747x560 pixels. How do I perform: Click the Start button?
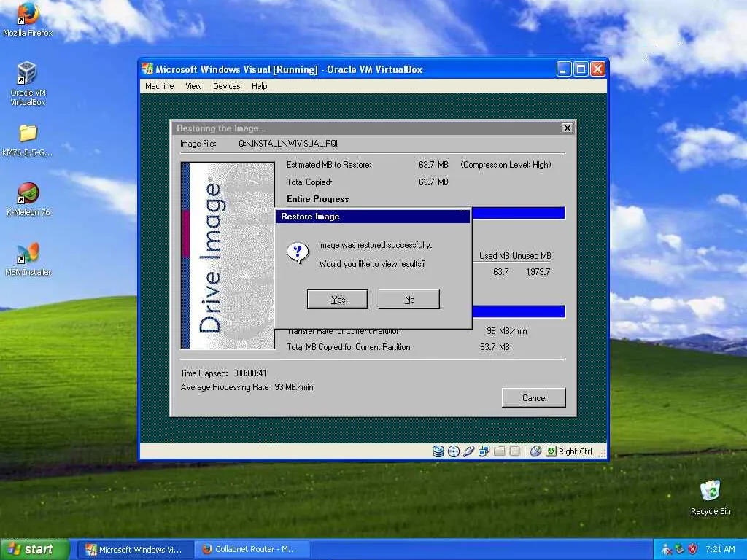(35, 550)
